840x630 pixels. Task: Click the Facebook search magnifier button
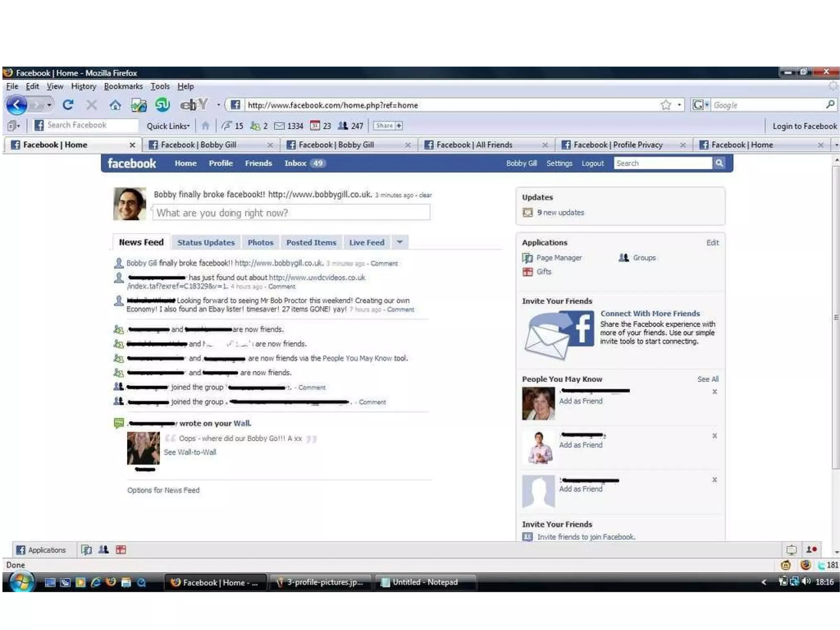[719, 163]
